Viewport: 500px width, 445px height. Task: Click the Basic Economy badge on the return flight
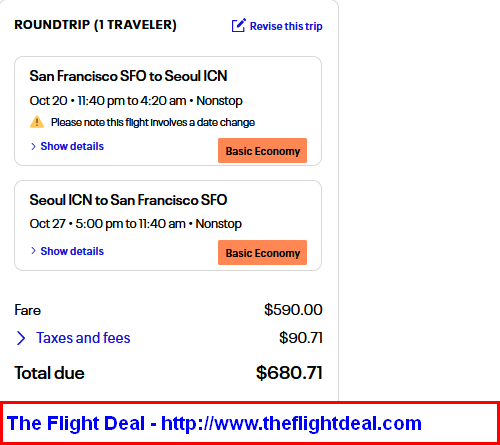click(262, 253)
